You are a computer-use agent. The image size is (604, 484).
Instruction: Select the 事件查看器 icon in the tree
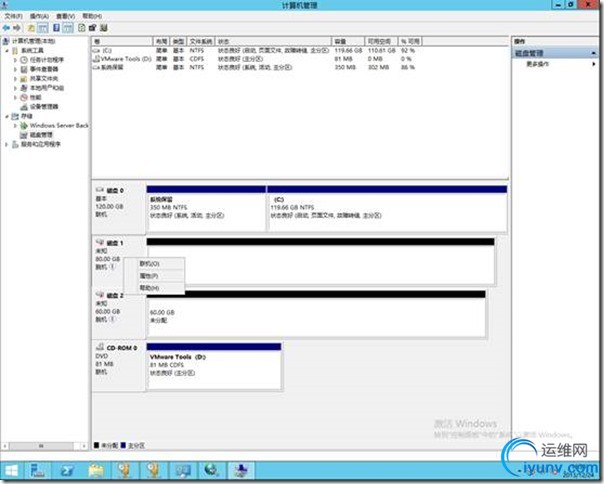click(x=24, y=69)
